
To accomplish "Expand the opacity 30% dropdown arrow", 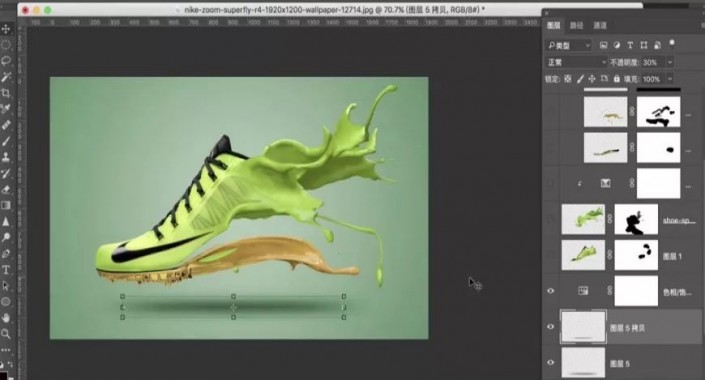I will click(669, 62).
